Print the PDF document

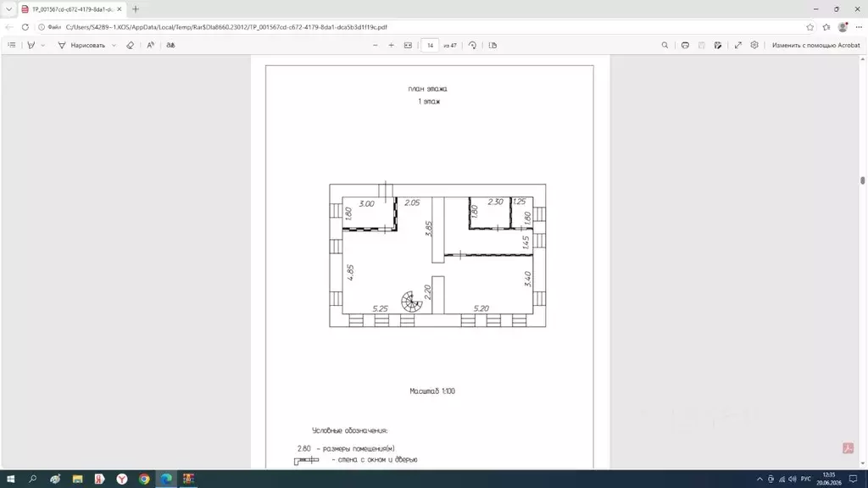pyautogui.click(x=685, y=46)
